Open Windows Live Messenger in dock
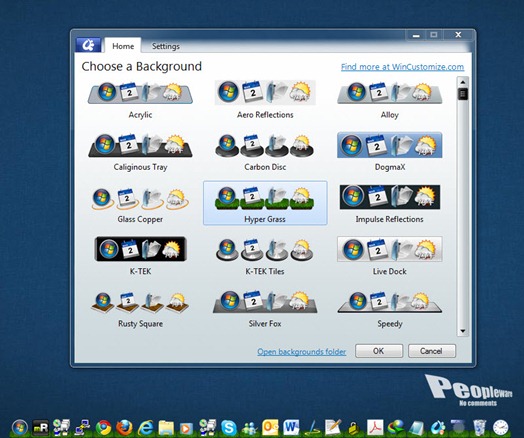Screen dimensions: 524x438 coord(250,428)
